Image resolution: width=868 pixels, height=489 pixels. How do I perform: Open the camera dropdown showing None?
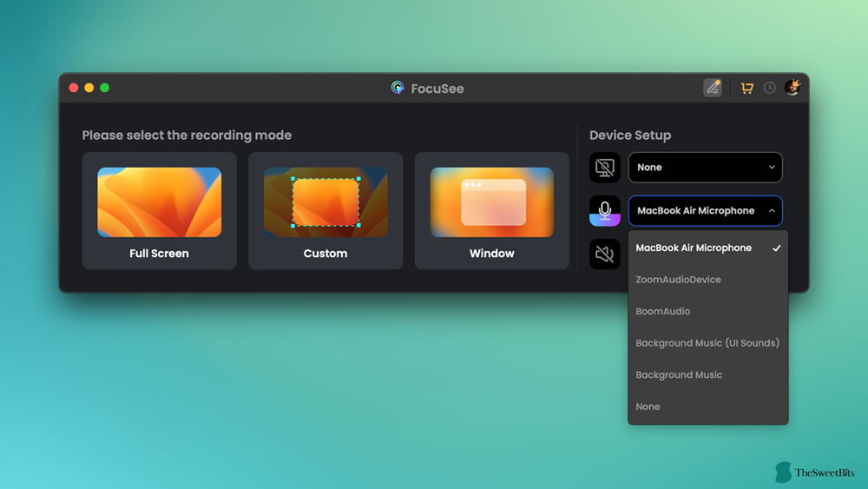[705, 168]
